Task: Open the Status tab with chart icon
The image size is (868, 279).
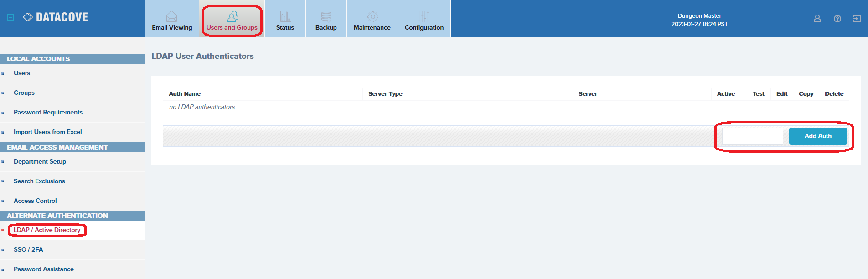Action: 285,21
